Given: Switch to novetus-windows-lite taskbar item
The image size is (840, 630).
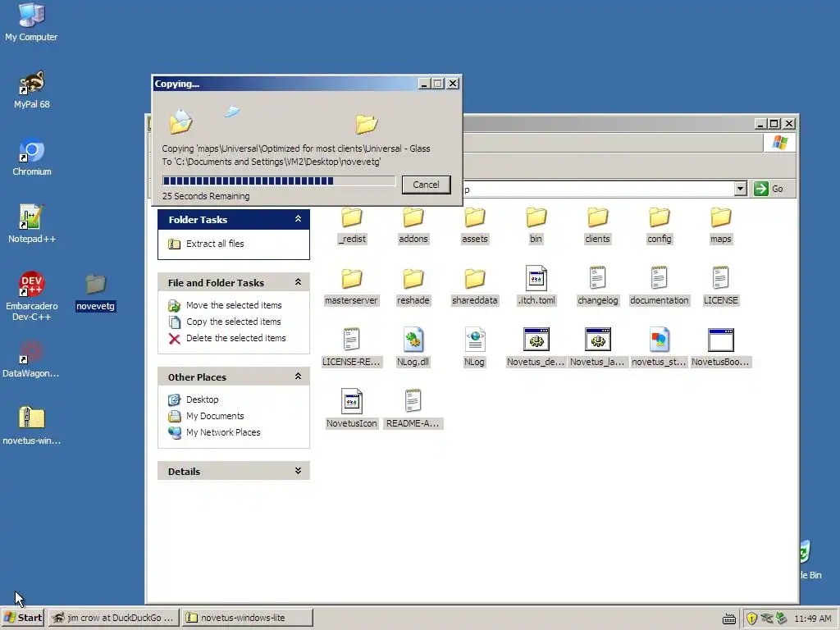Looking at the screenshot, I should coord(248,618).
